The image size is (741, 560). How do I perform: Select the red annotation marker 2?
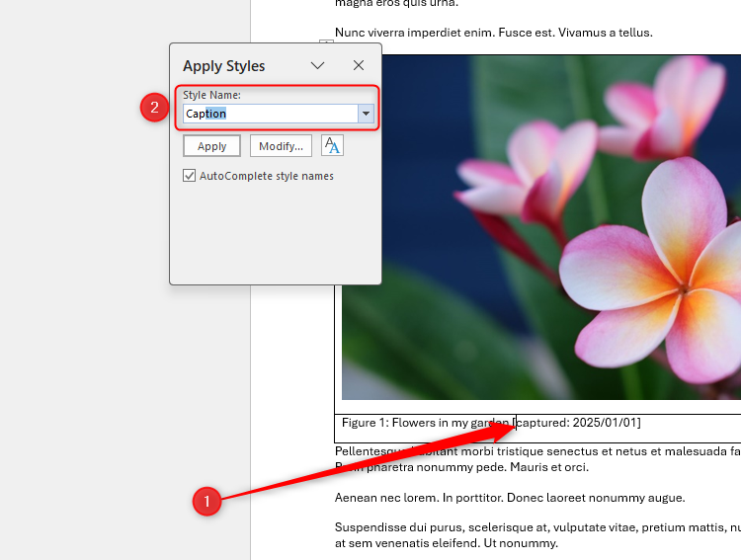152,106
